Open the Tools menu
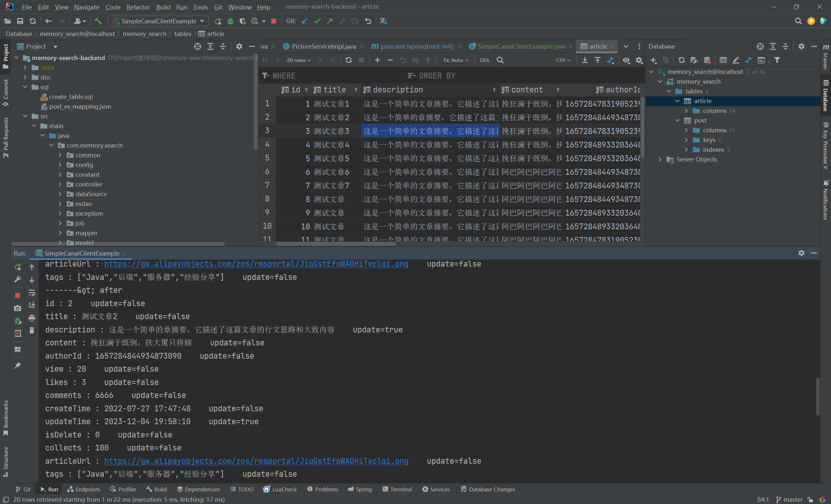This screenshot has width=831, height=504. click(x=200, y=7)
